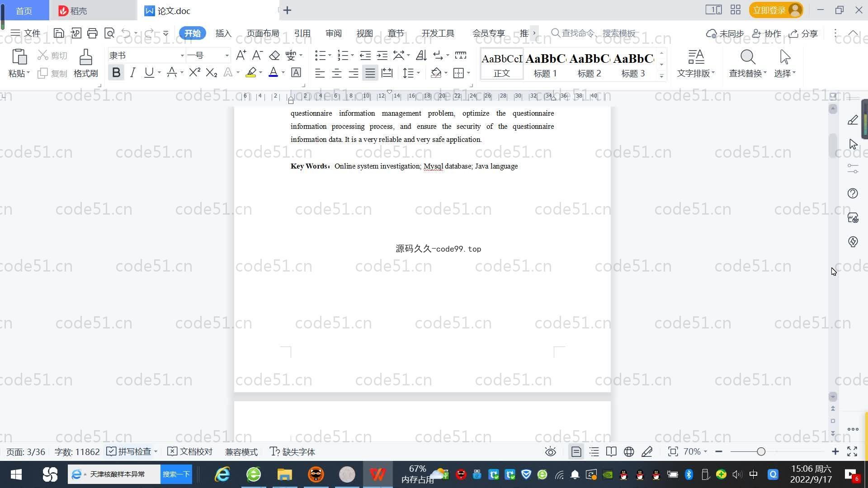The width and height of the screenshot is (868, 488).
Task: Open the font size dropdown
Action: [x=226, y=56]
